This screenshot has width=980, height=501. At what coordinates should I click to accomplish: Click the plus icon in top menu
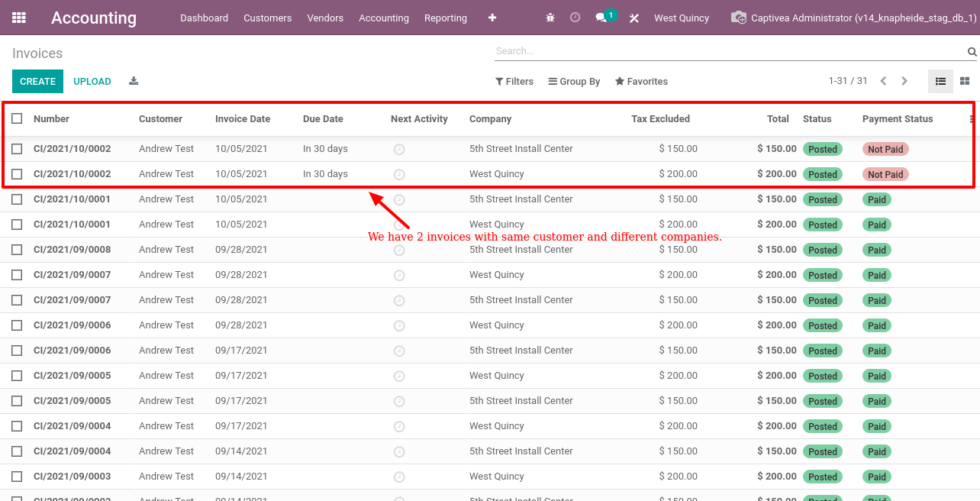pos(492,18)
